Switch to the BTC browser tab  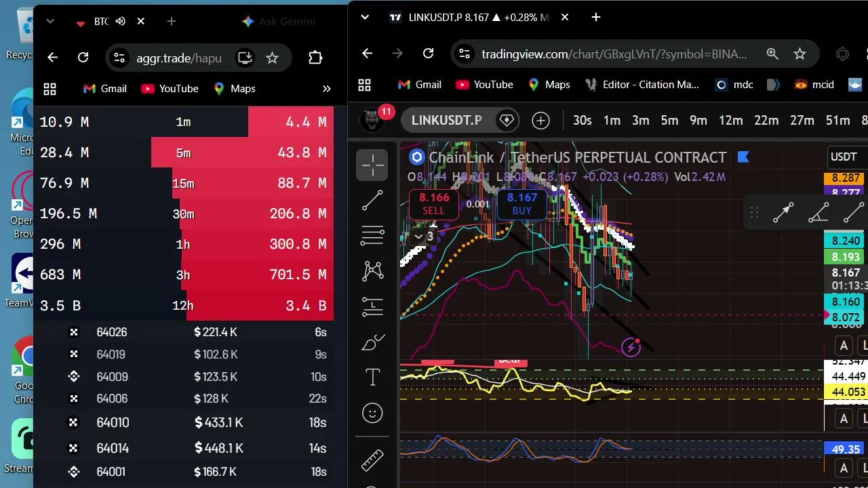[x=101, y=22]
